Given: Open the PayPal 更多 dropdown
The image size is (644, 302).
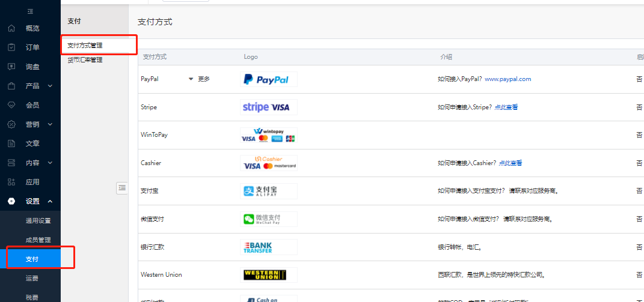Looking at the screenshot, I should 199,79.
